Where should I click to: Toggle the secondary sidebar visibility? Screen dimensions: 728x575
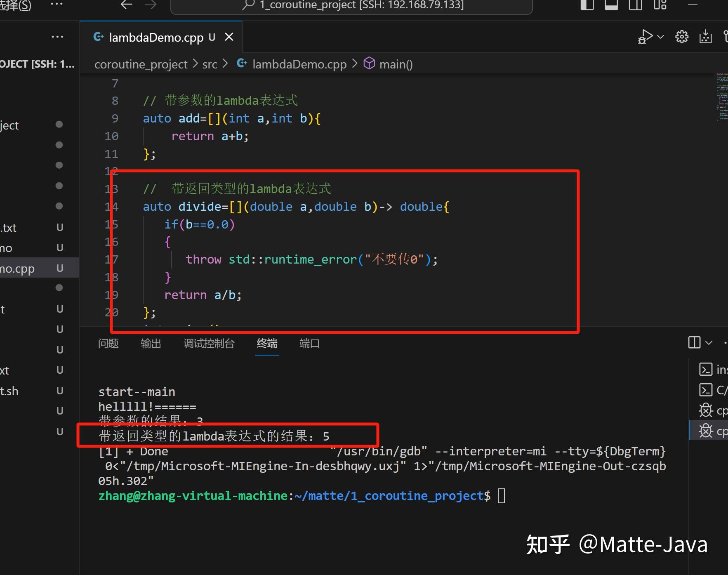635,5
